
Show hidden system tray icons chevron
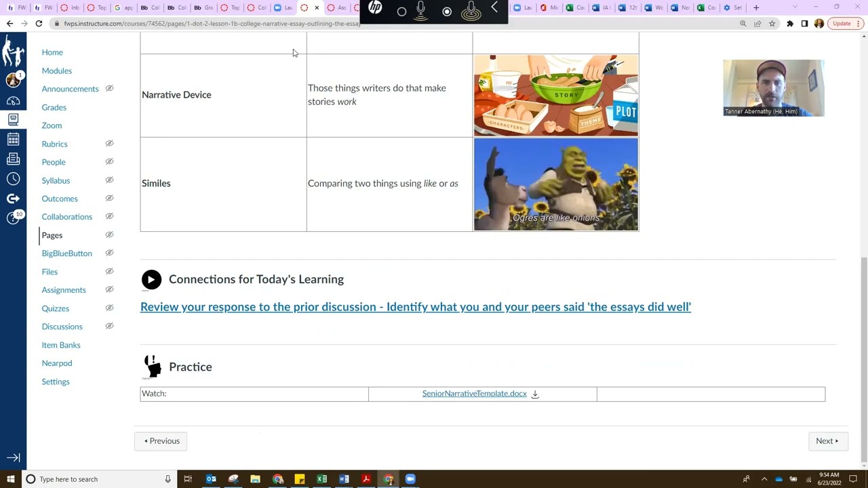(764, 479)
